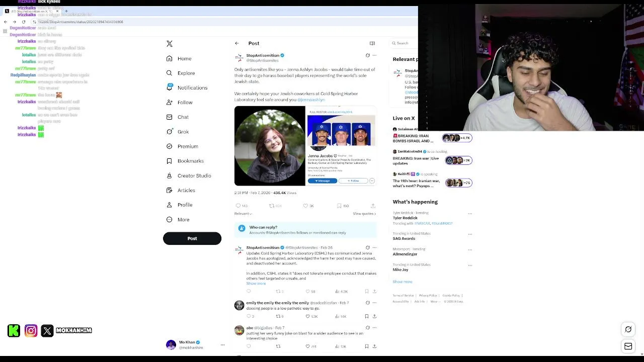Click the browser reload button
Viewport: 644px width, 362px height.
[23, 22]
